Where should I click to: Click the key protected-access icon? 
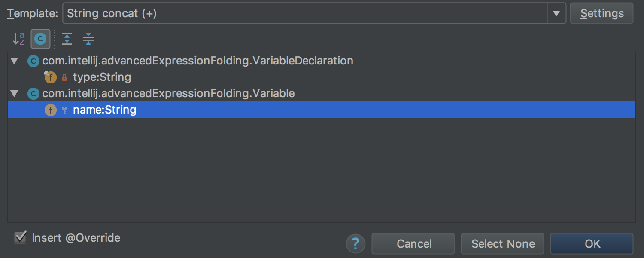pos(64,111)
